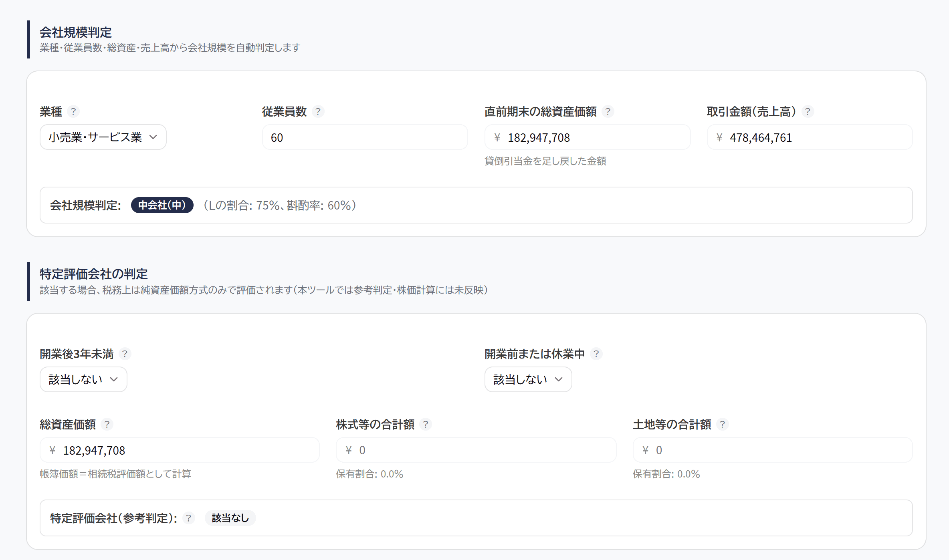Viewport: 949px width, 560px height.
Task: Focus the 従業員数 field showing 60
Action: 365,137
